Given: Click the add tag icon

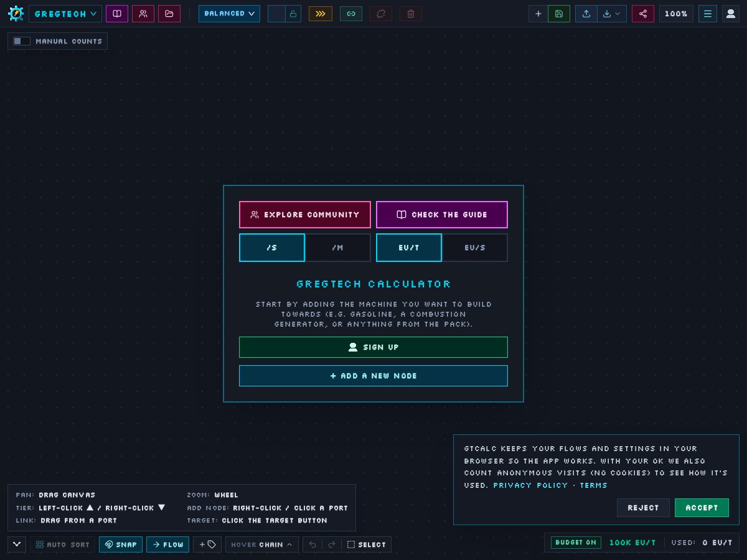Looking at the screenshot, I should (207, 544).
